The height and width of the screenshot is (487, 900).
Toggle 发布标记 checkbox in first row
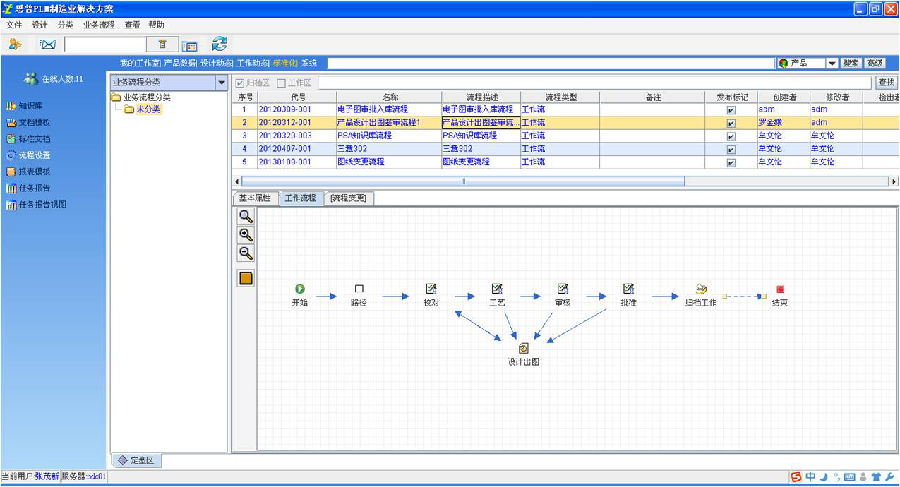(x=730, y=109)
